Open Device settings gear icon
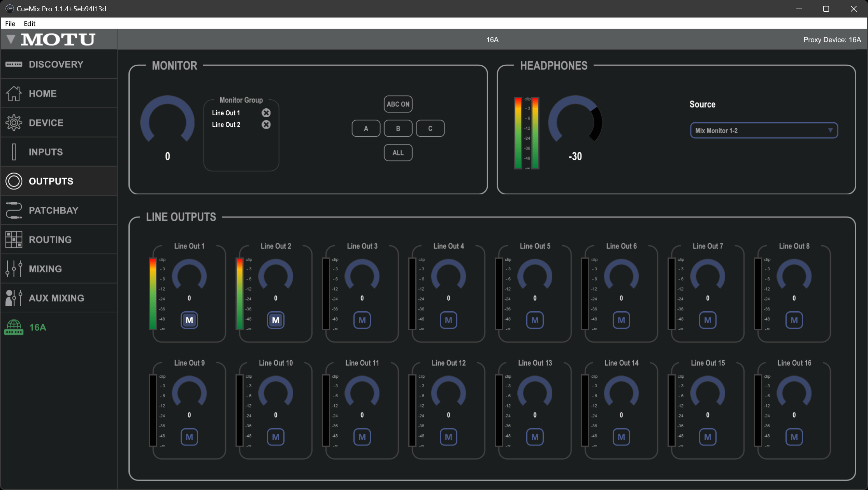 14,123
